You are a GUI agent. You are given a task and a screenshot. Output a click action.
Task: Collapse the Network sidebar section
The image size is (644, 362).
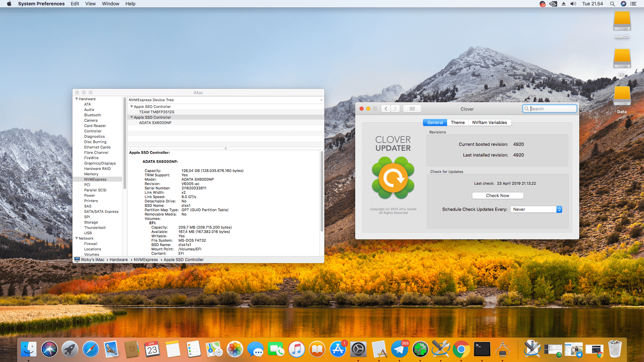click(x=77, y=238)
